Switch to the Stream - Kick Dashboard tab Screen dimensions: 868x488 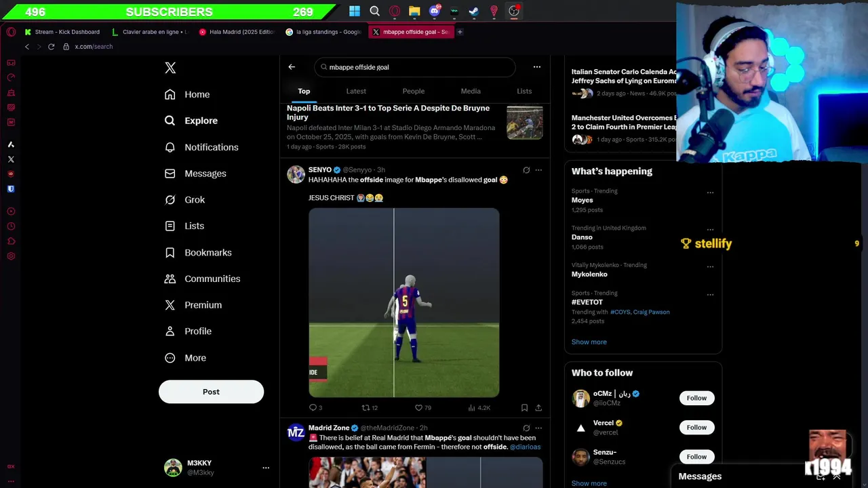(x=62, y=32)
